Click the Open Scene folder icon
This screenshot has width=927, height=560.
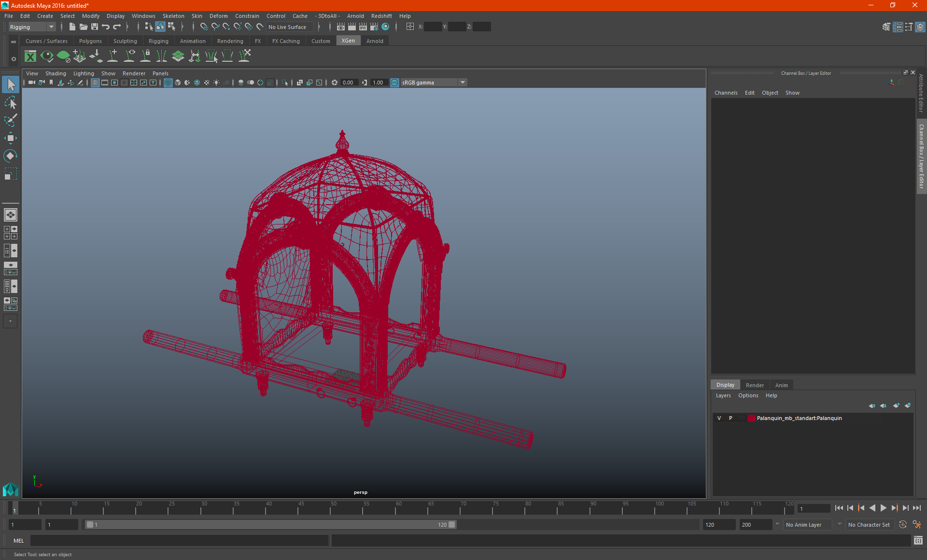point(83,27)
